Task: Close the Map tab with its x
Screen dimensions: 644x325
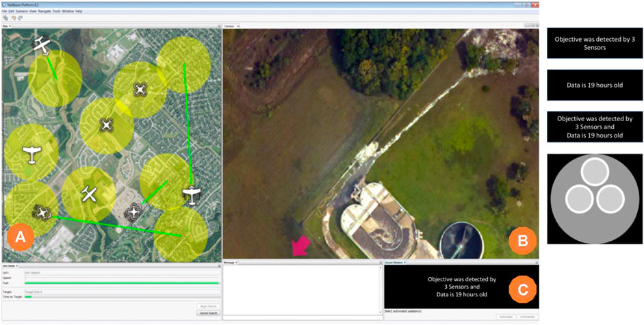Action: tap(10, 26)
